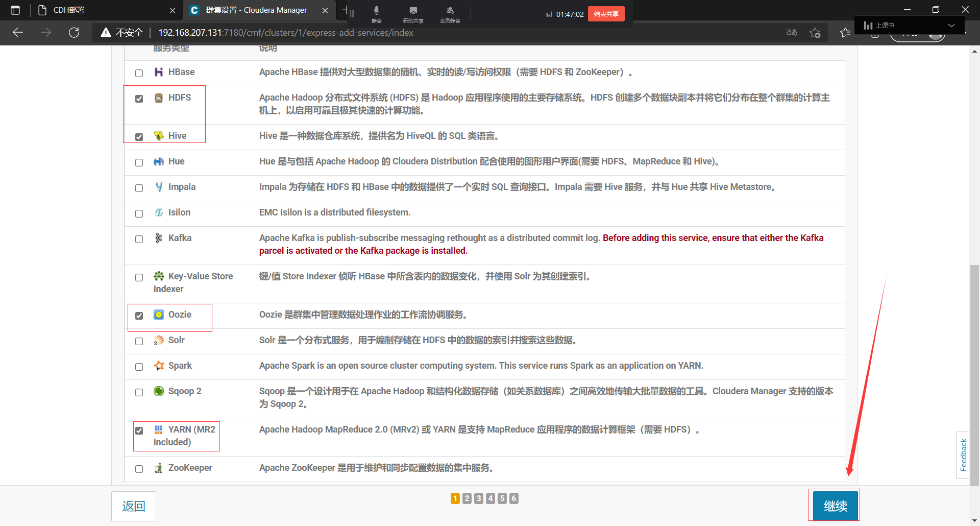Check the Impala service checkbox
The height and width of the screenshot is (526, 980).
(139, 188)
